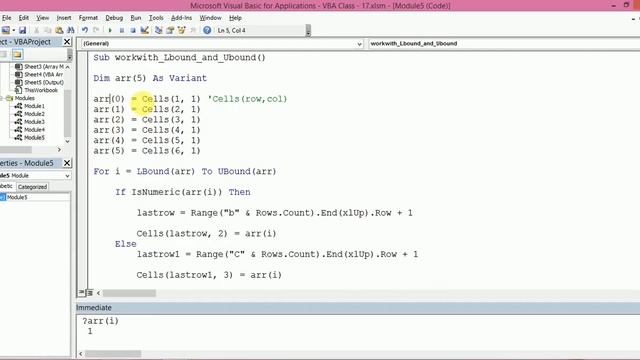Open Properties Window toolbar icon

pyautogui.click(x=170, y=30)
